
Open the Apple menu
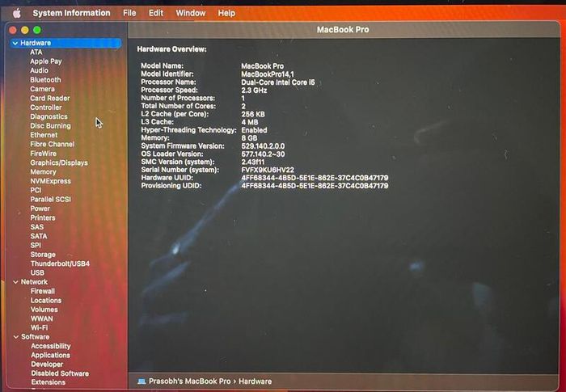click(17, 14)
